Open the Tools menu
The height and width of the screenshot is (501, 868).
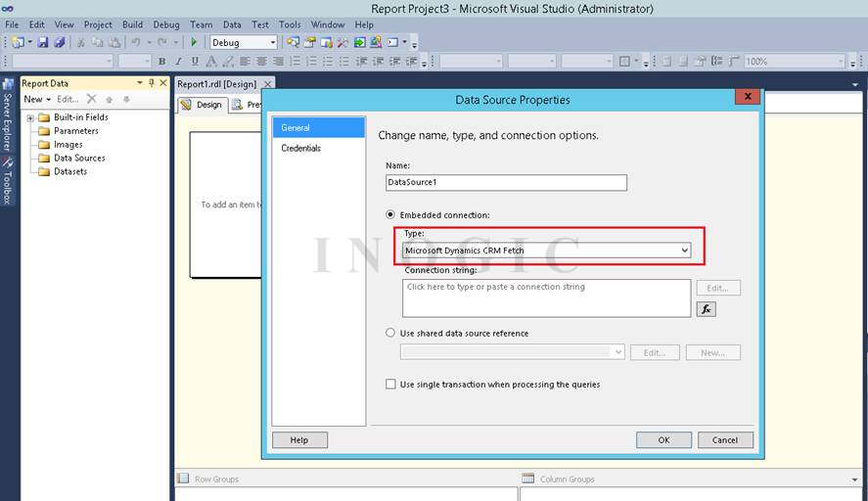point(290,24)
